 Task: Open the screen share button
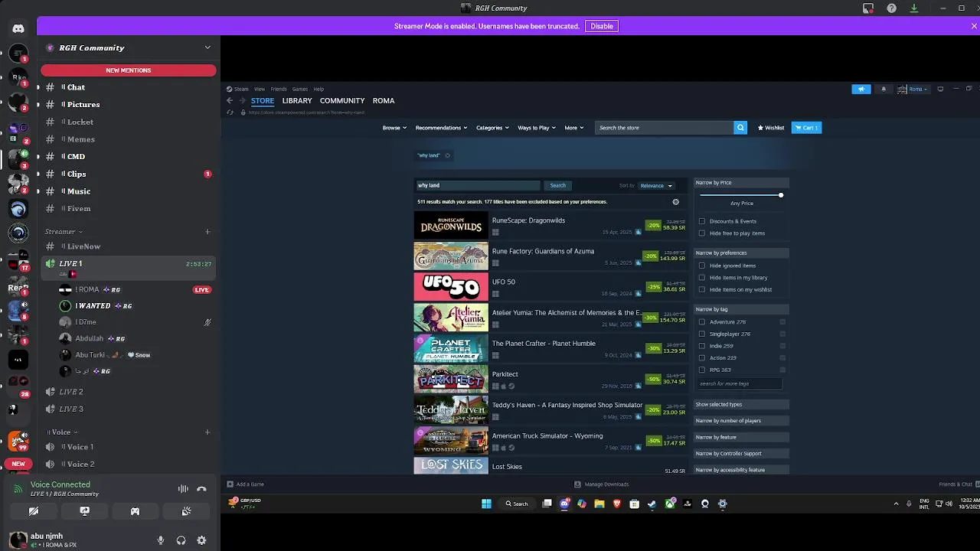(84, 511)
